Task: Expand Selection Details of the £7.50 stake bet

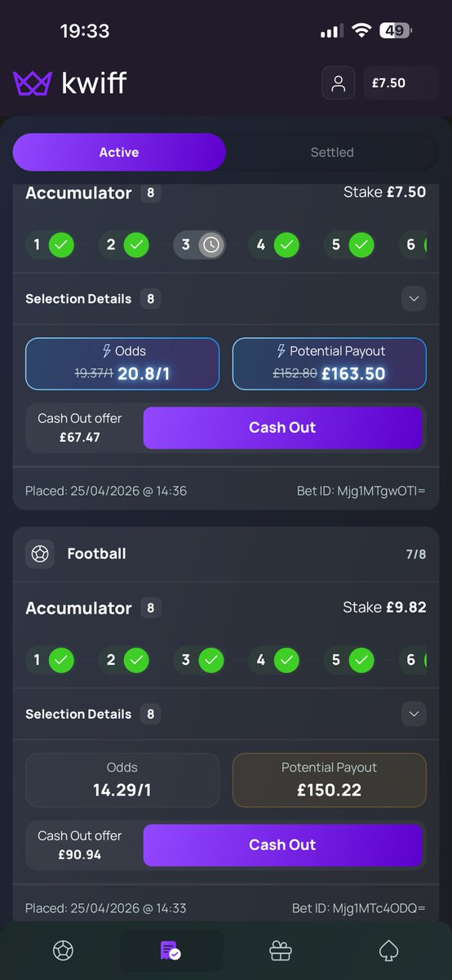Action: [x=414, y=299]
